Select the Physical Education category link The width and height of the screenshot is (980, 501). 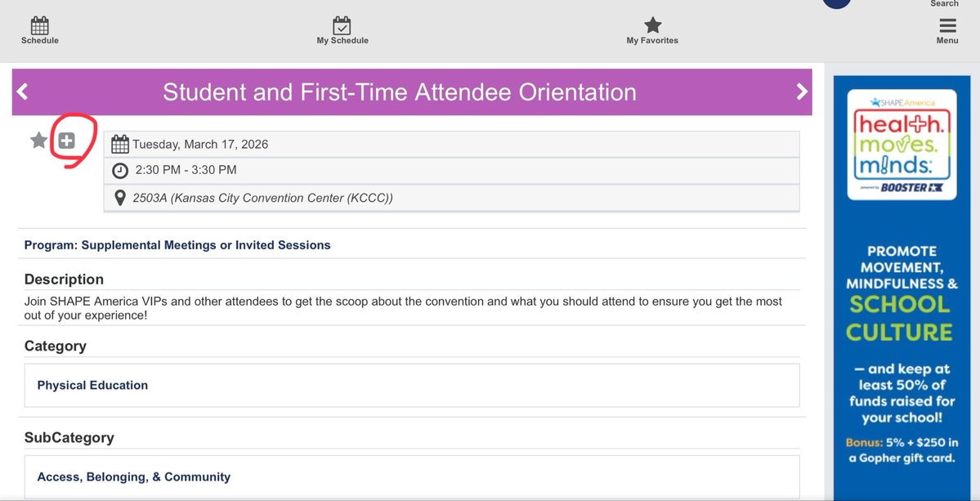92,386
